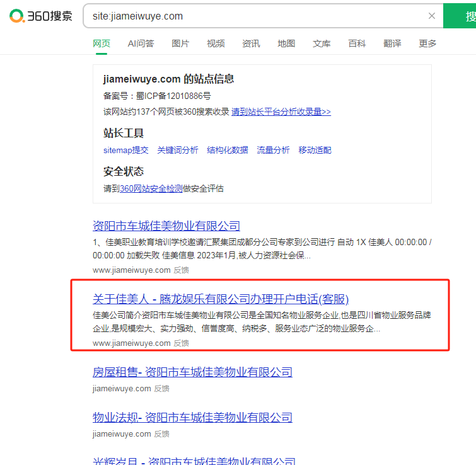The width and height of the screenshot is (476, 465).
Task: Click the sitemap提交 tool link
Action: [x=126, y=150]
